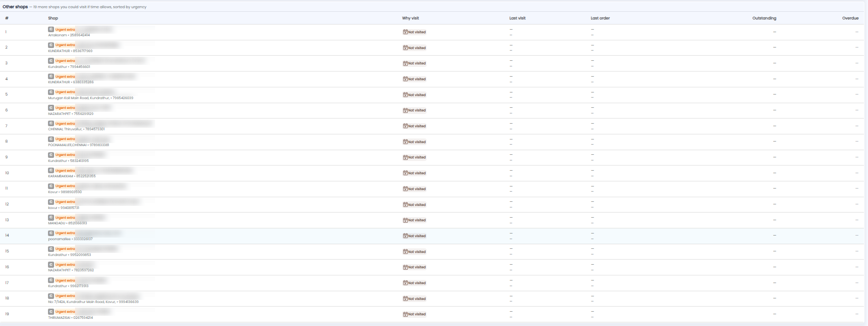Click 'Not visited' status in row 9

click(x=414, y=157)
